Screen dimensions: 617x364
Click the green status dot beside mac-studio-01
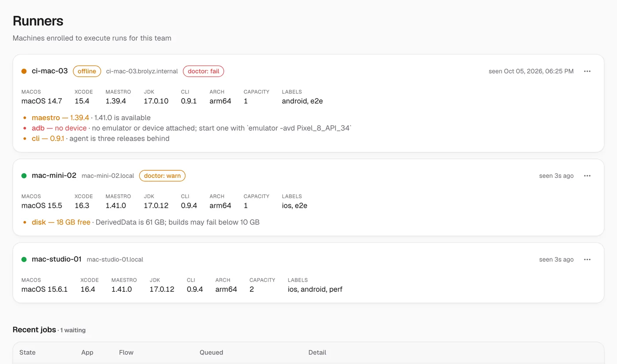pos(24,259)
